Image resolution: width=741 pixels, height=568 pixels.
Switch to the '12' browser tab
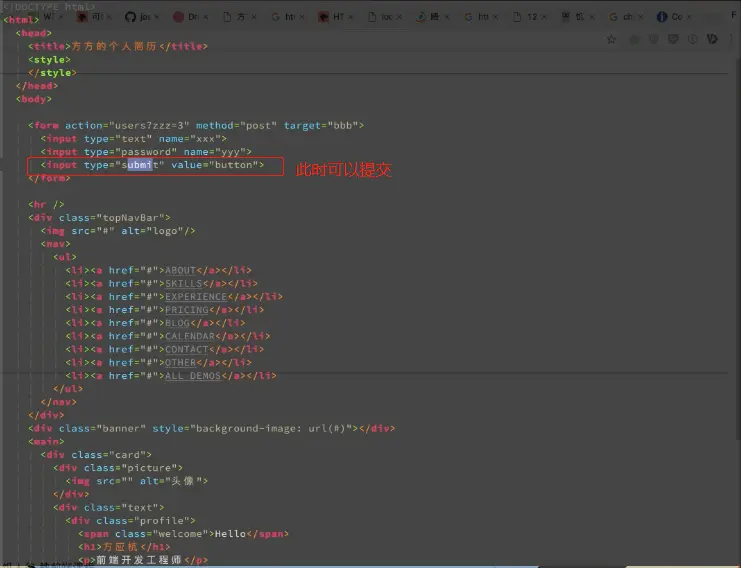[x=528, y=17]
